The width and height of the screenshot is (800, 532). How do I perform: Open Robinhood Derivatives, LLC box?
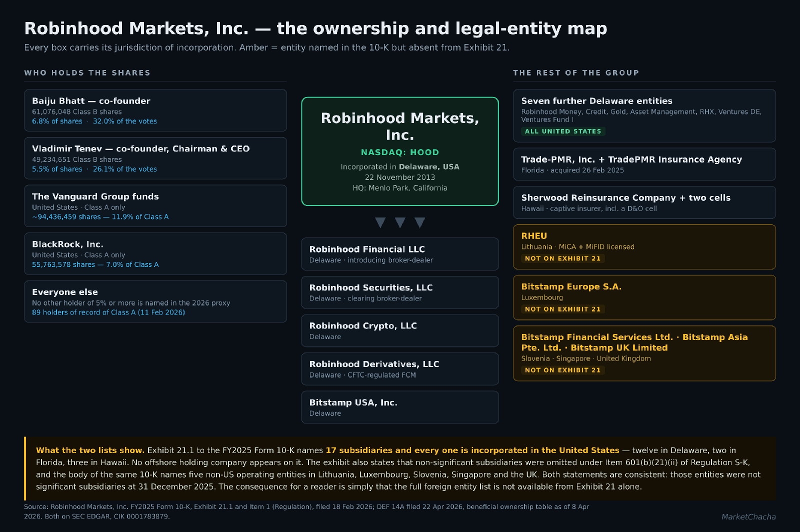pyautogui.click(x=400, y=369)
